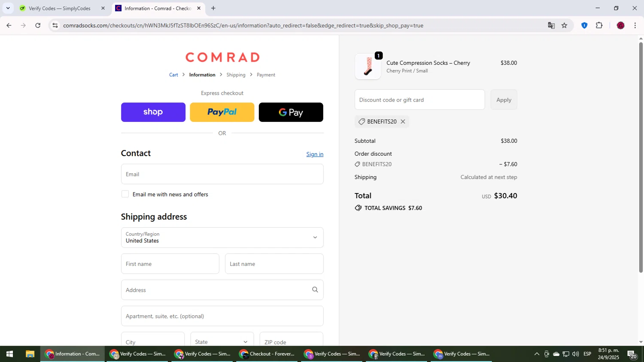Open the tab search dropdown arrow

8,8
